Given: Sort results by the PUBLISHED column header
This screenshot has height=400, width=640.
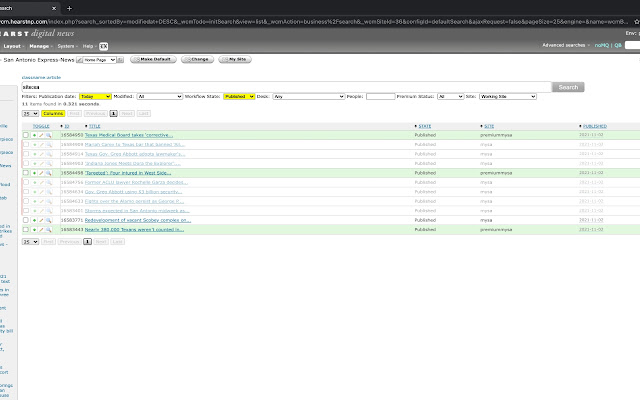Looking at the screenshot, I should [x=595, y=127].
